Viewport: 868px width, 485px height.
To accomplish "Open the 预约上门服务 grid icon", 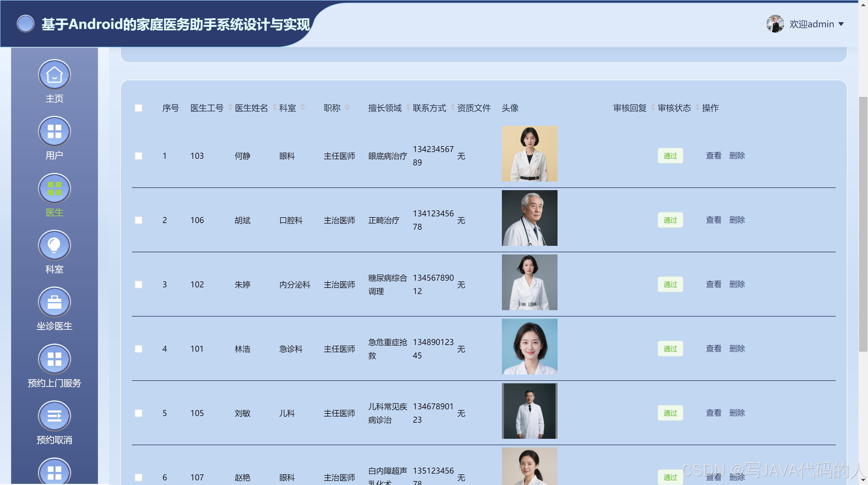I will [x=54, y=359].
